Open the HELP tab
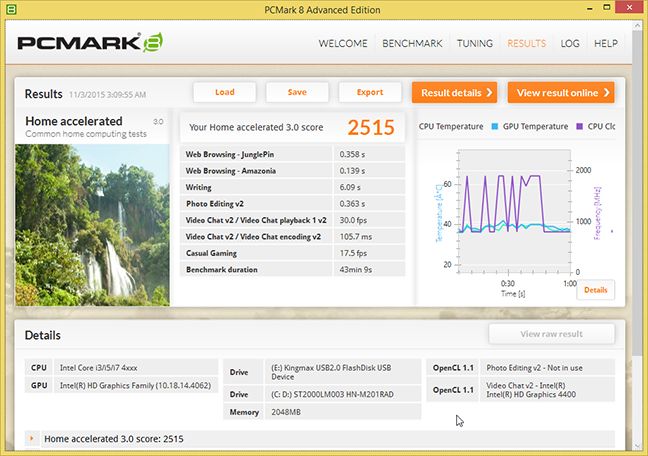 pos(606,43)
